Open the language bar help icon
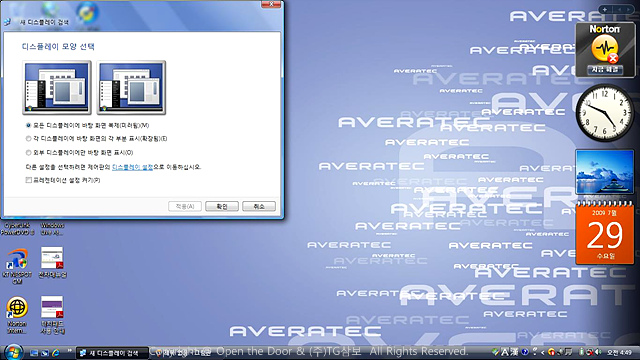The height and width of the screenshot is (360, 640). click(524, 352)
